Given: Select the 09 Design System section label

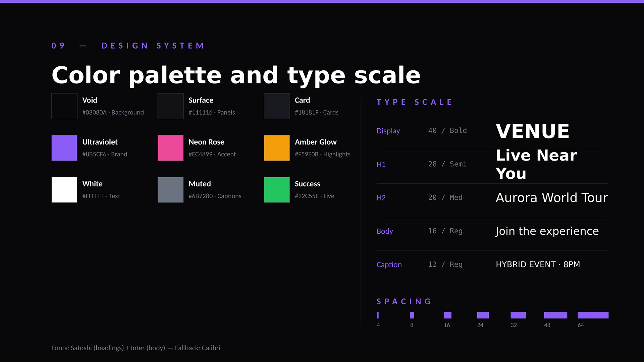Looking at the screenshot, I should point(128,46).
